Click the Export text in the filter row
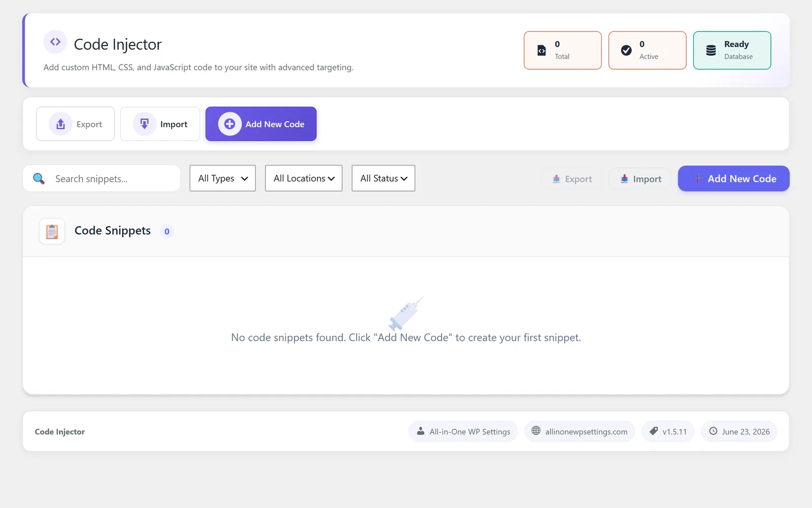Screen dimensions: 812x508 (x=579, y=179)
